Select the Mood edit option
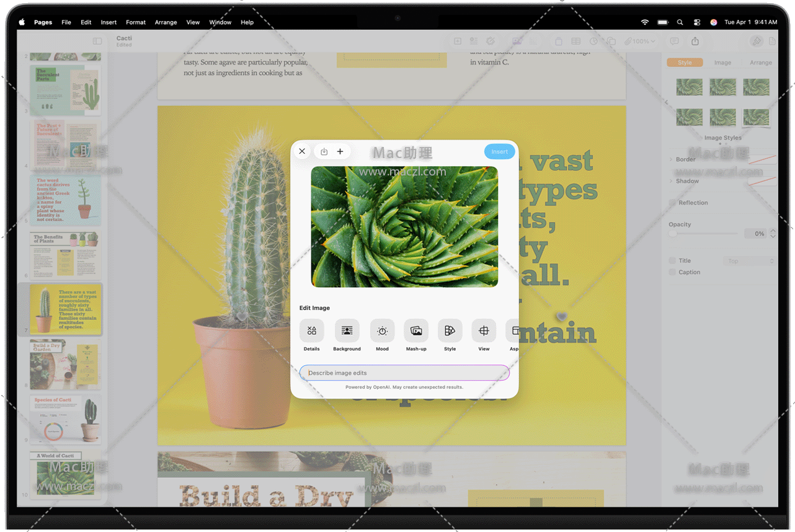The height and width of the screenshot is (532, 795). (x=382, y=331)
